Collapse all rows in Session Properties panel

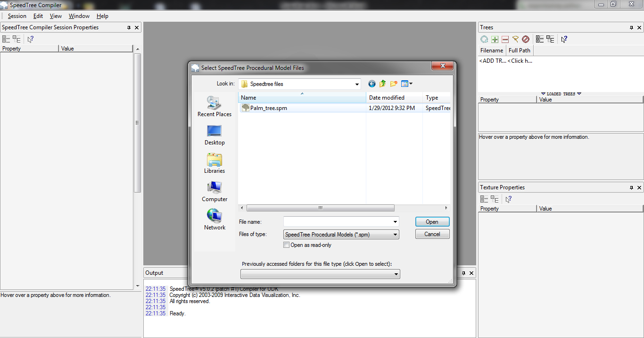pyautogui.click(x=17, y=39)
